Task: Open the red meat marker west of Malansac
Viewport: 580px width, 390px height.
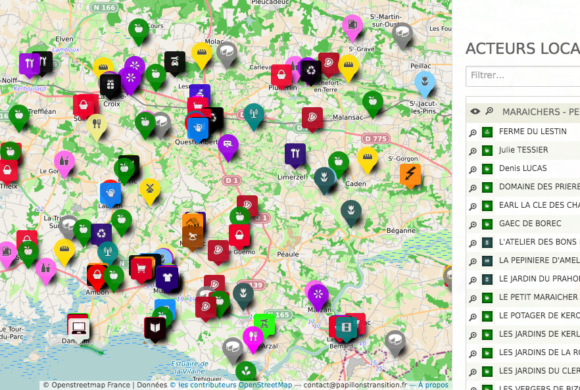Action: (x=312, y=118)
